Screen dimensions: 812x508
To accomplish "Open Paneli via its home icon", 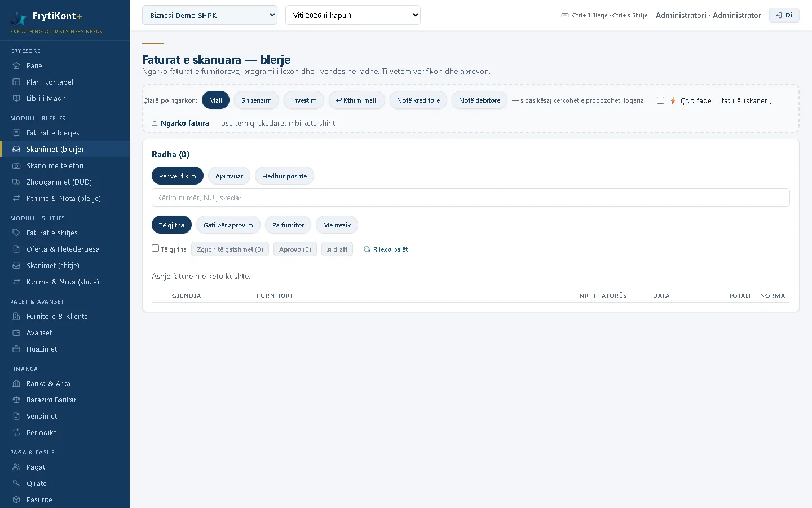I will [x=16, y=65].
